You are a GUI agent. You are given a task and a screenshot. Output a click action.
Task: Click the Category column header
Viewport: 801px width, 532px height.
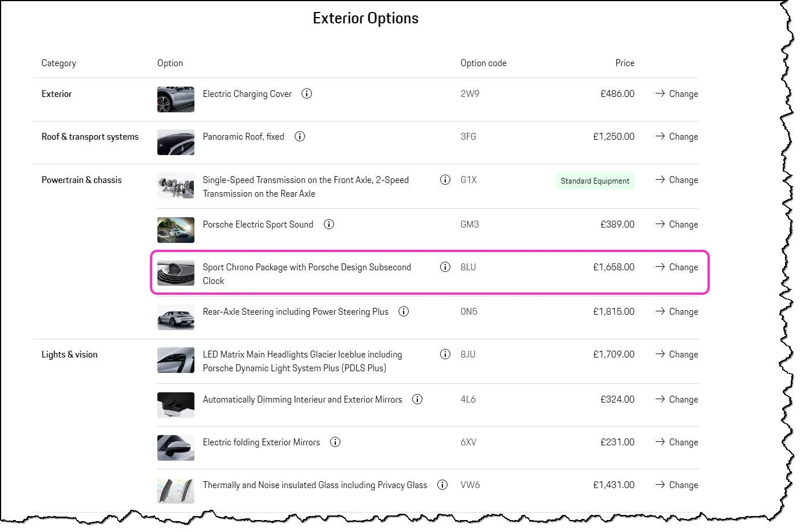point(59,63)
